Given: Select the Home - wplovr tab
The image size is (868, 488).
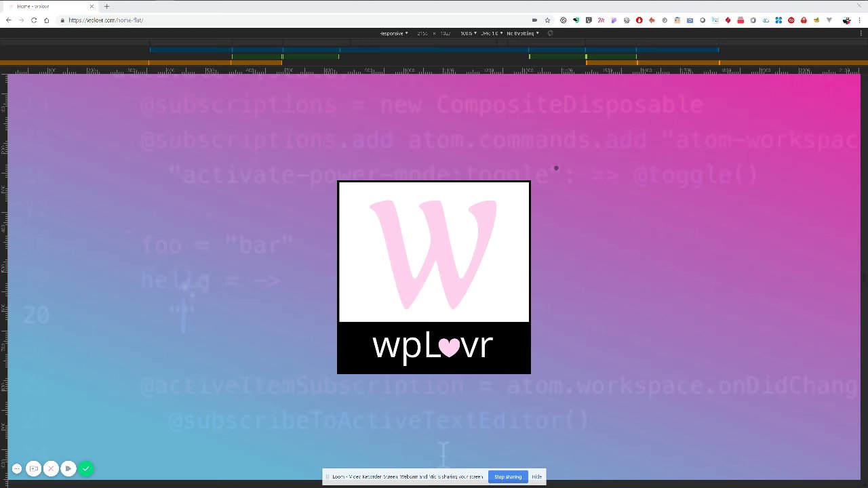Looking at the screenshot, I should [51, 6].
